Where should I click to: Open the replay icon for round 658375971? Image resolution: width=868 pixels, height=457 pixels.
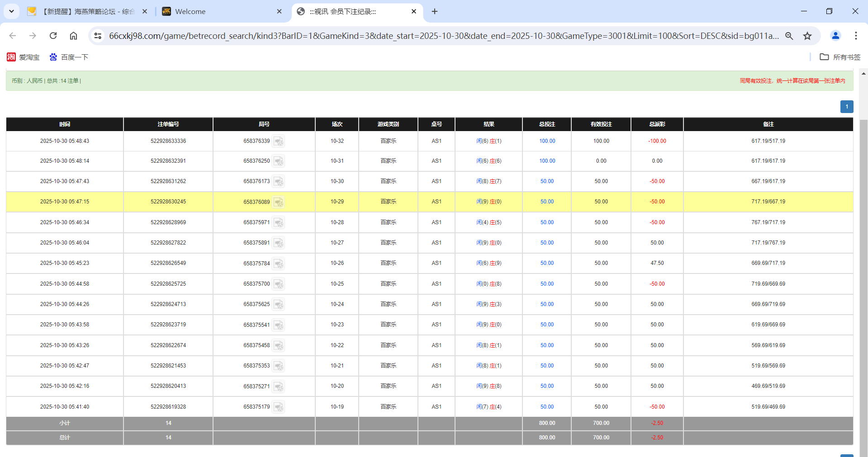point(279,222)
